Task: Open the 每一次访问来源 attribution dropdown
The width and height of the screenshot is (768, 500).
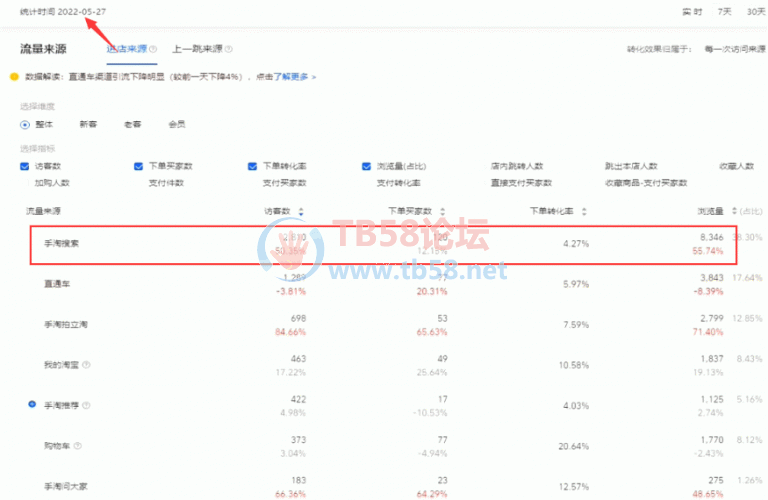Action: [x=731, y=48]
